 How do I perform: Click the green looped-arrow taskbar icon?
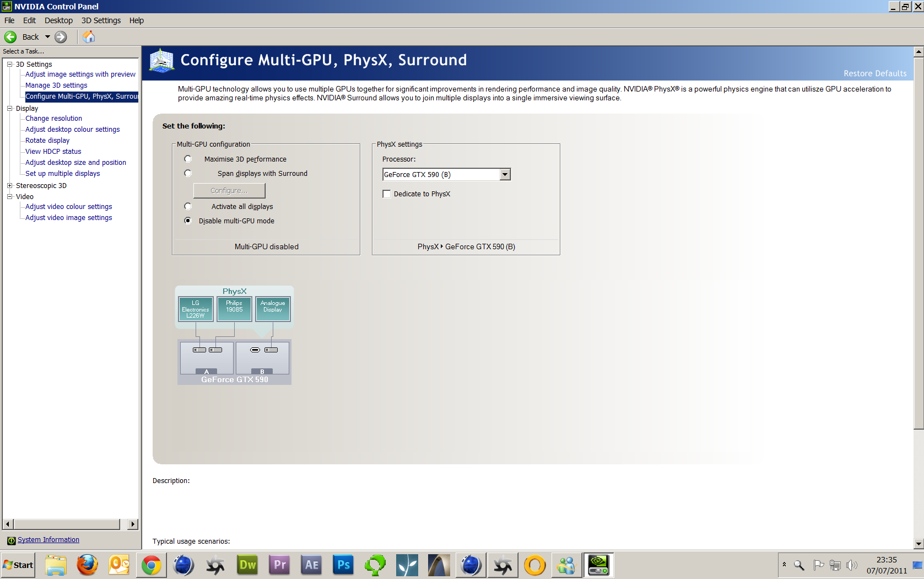[x=375, y=565]
